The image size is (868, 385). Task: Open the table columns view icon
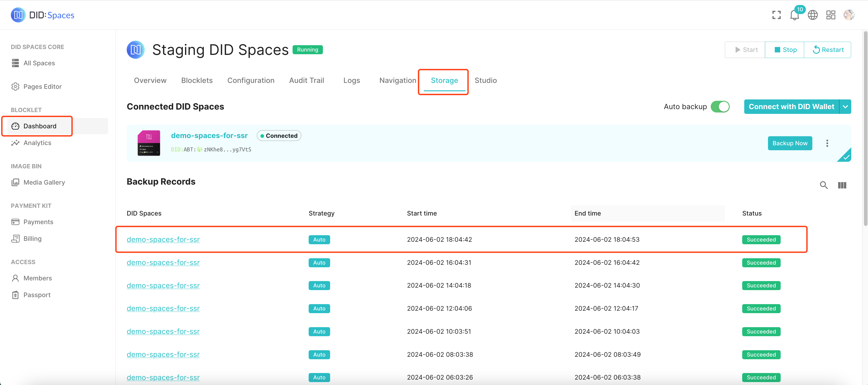[842, 185]
